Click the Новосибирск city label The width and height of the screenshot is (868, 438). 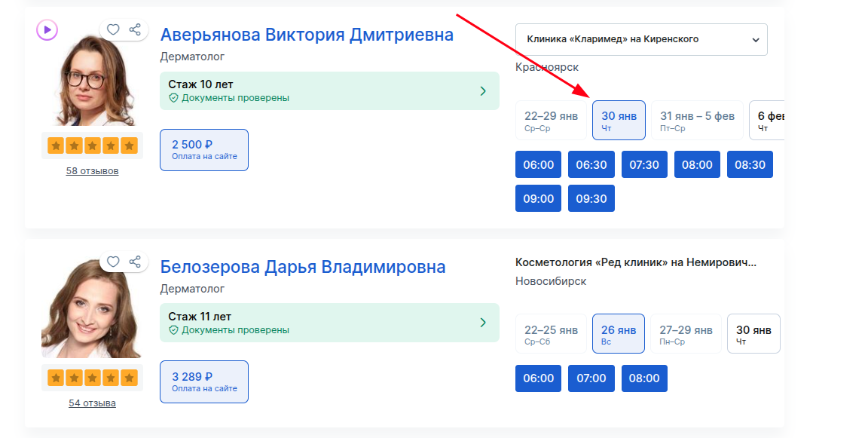coord(551,281)
